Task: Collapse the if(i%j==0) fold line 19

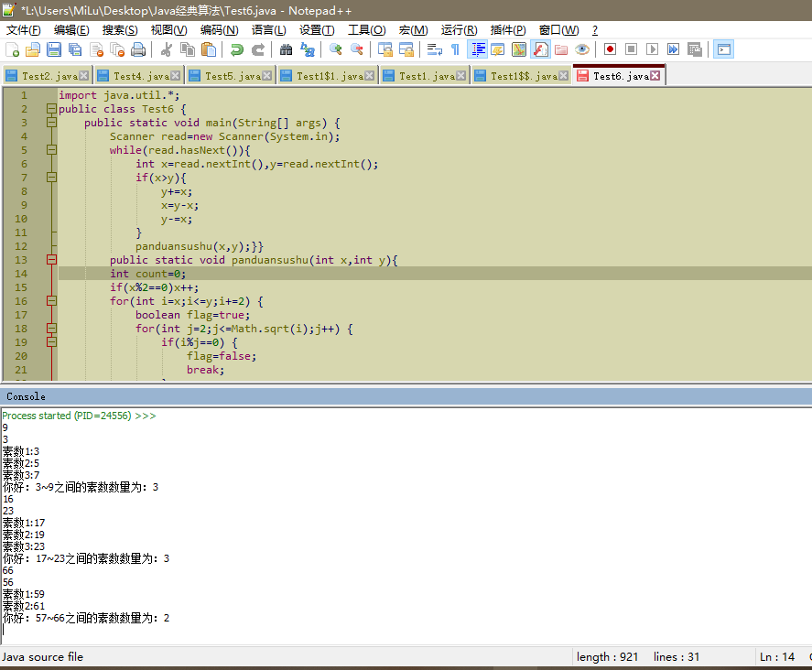Action: [x=51, y=342]
